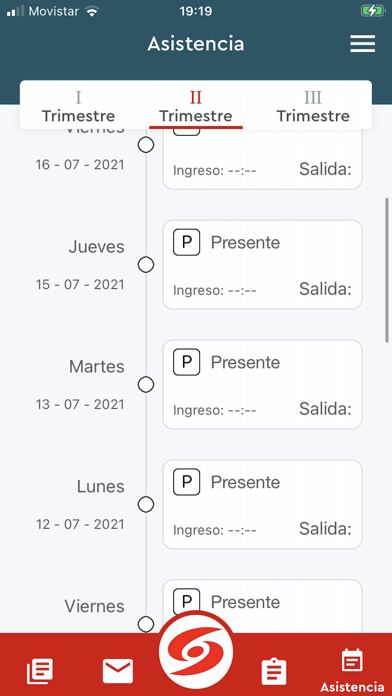Screen dimensions: 392x696
Task: Tap the P badge on Martes entry
Action: tap(186, 362)
